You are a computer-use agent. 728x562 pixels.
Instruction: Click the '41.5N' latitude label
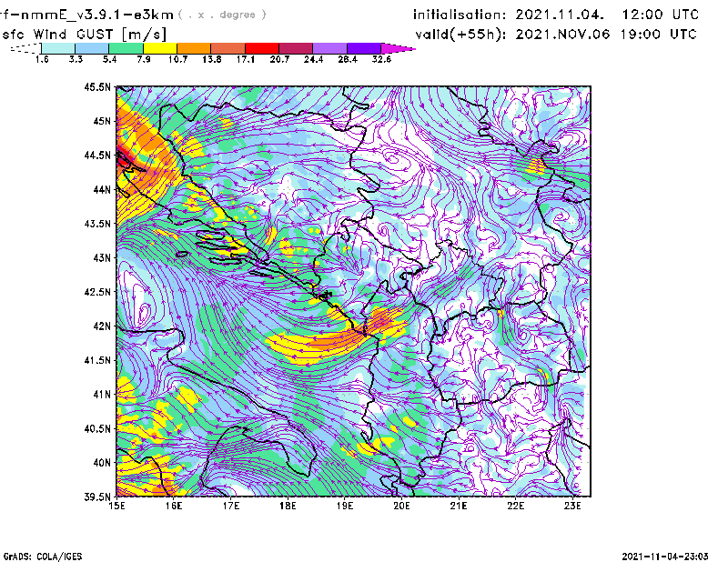point(97,360)
